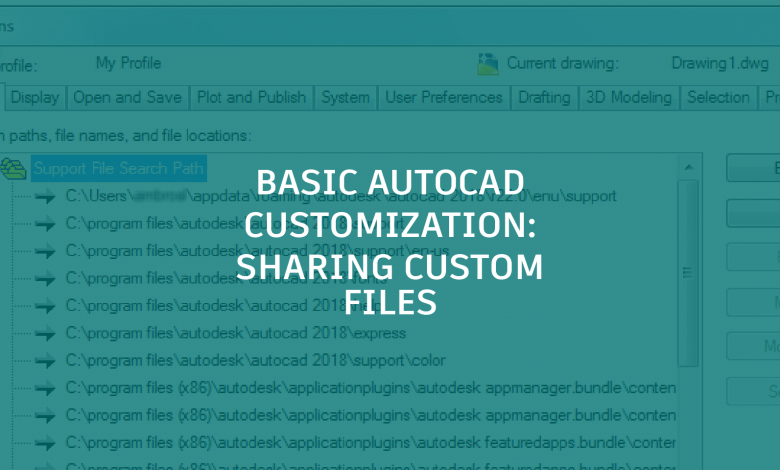Screen dimensions: 780x470
Task: Go to the Plot and Publish tab
Action: [250, 97]
